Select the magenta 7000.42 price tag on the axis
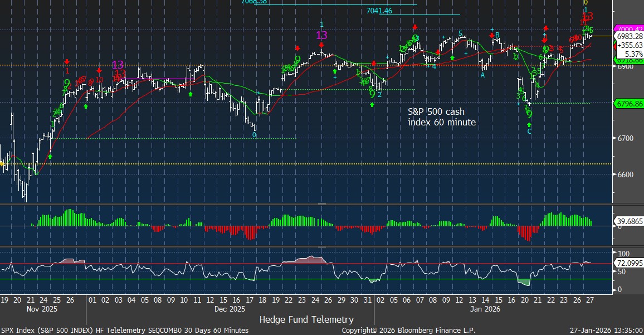This screenshot has width=644, height=335. pyautogui.click(x=628, y=28)
